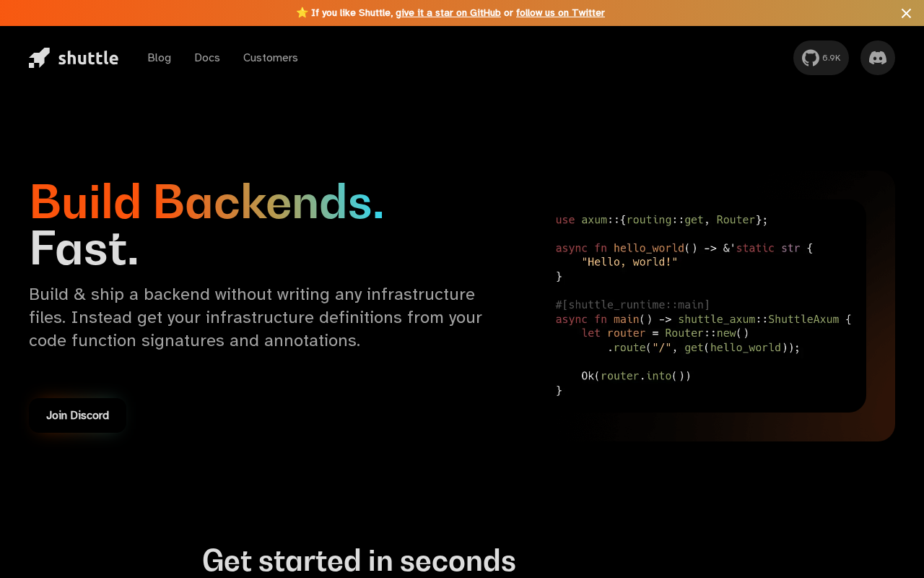Follow 'give it a star on GitHub' link

point(448,12)
